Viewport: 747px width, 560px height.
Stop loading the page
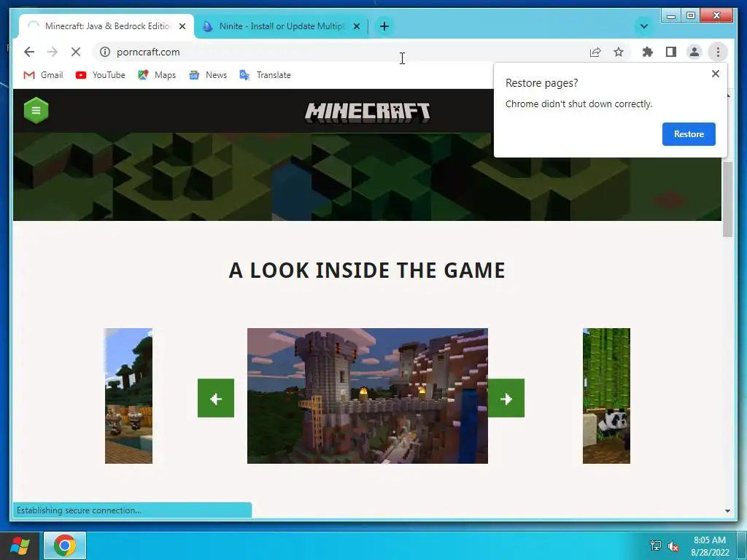(x=76, y=52)
